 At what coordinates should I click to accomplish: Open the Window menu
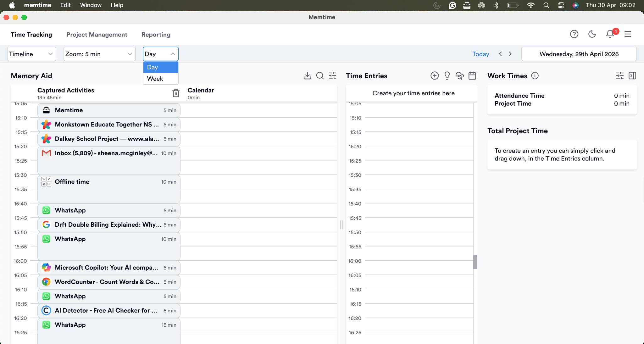pyautogui.click(x=91, y=5)
